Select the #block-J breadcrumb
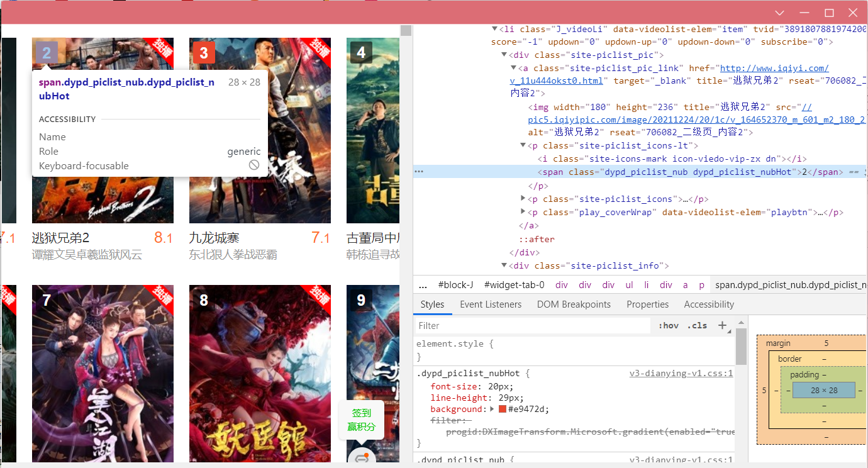 click(x=456, y=285)
